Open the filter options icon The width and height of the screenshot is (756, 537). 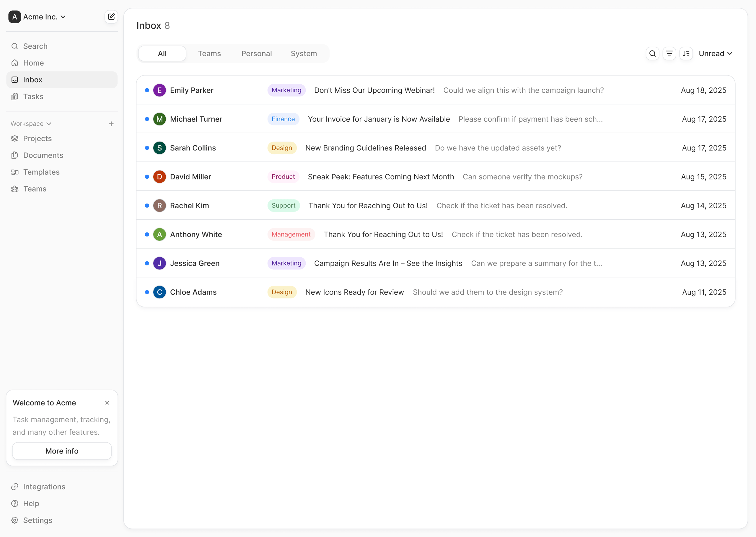pyautogui.click(x=669, y=54)
